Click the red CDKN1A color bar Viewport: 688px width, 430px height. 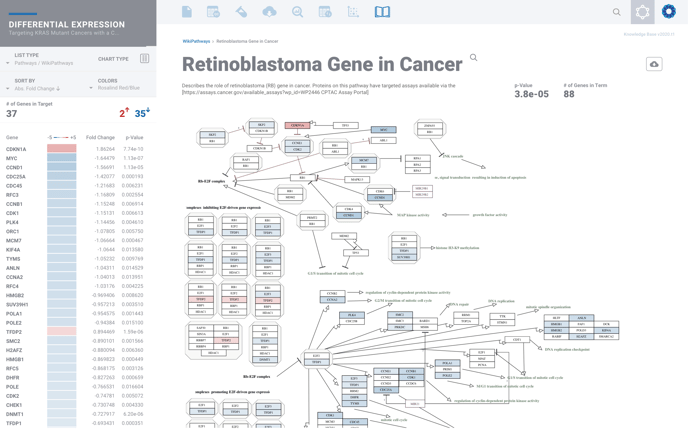coord(62,149)
